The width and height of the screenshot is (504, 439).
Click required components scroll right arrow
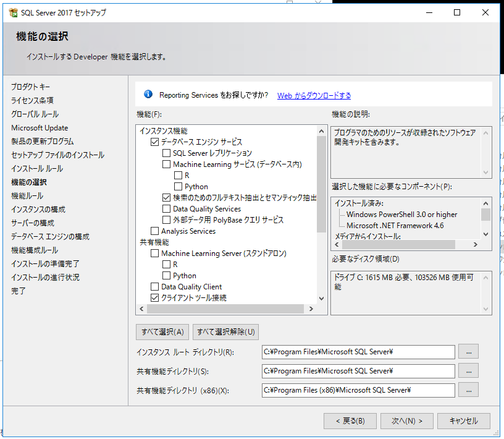(x=476, y=245)
